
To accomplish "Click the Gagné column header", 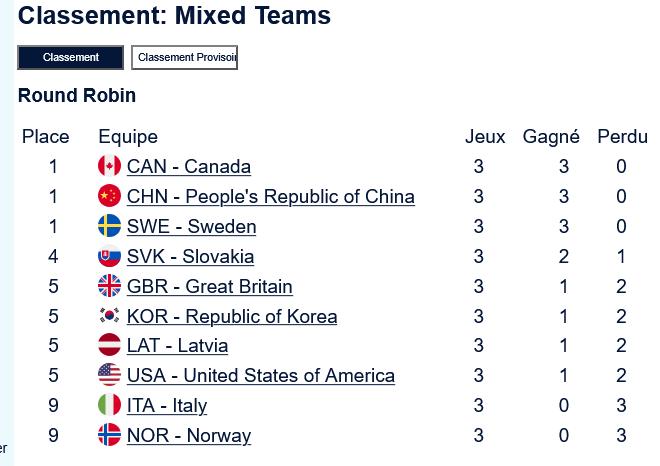I will (551, 137).
